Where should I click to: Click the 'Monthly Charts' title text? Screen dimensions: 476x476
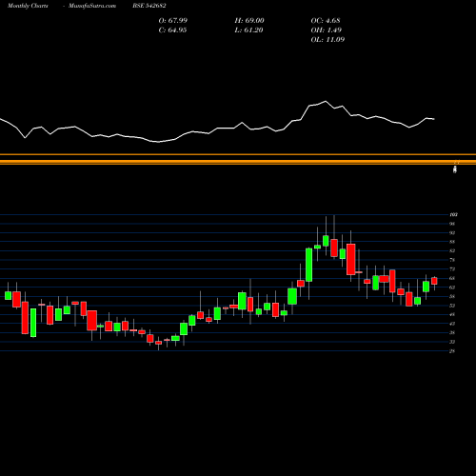click(x=28, y=6)
